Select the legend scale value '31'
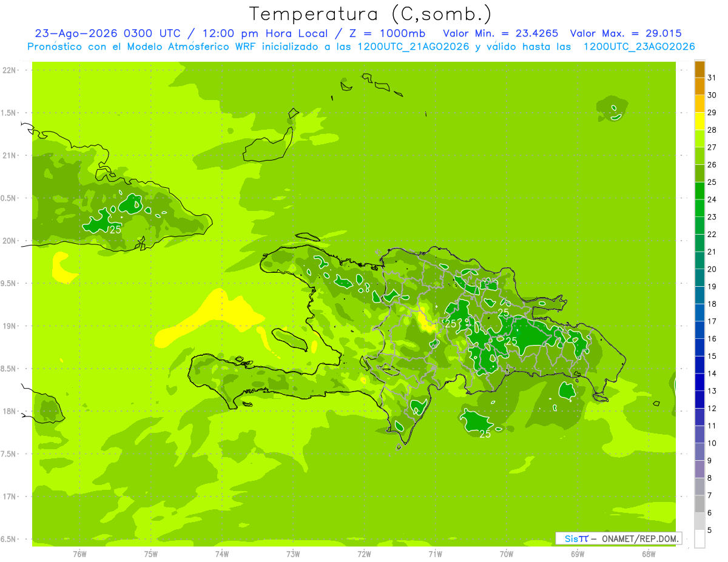This screenshot has height=562, width=728. click(712, 78)
